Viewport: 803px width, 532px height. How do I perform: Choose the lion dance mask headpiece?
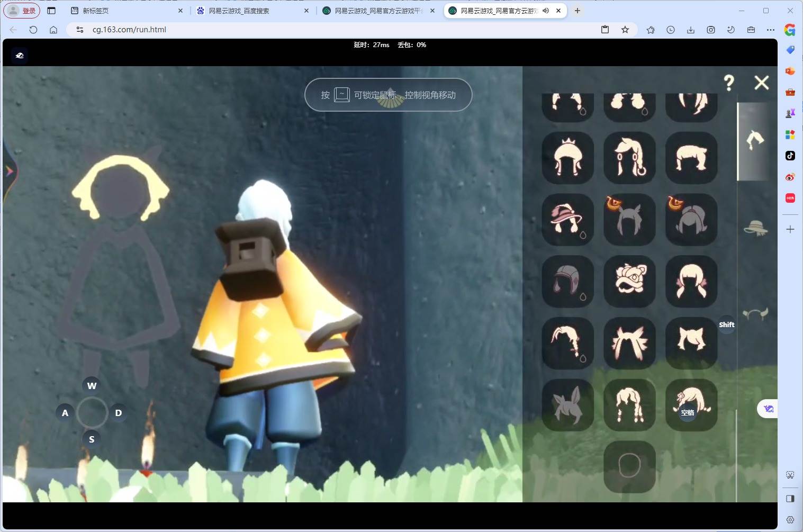click(629, 282)
